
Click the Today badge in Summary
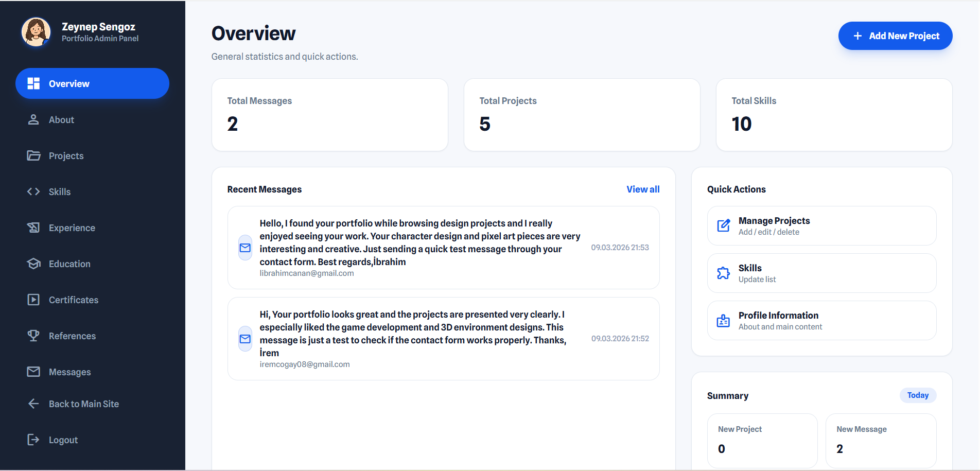(918, 395)
